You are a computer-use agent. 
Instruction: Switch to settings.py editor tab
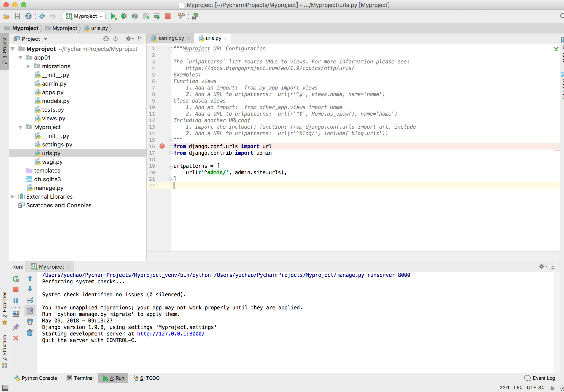pyautogui.click(x=171, y=38)
